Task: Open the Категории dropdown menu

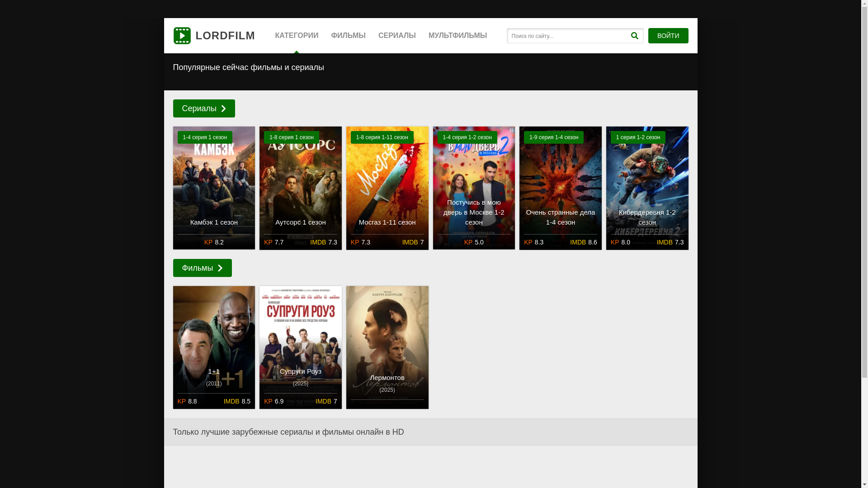Action: [x=297, y=36]
